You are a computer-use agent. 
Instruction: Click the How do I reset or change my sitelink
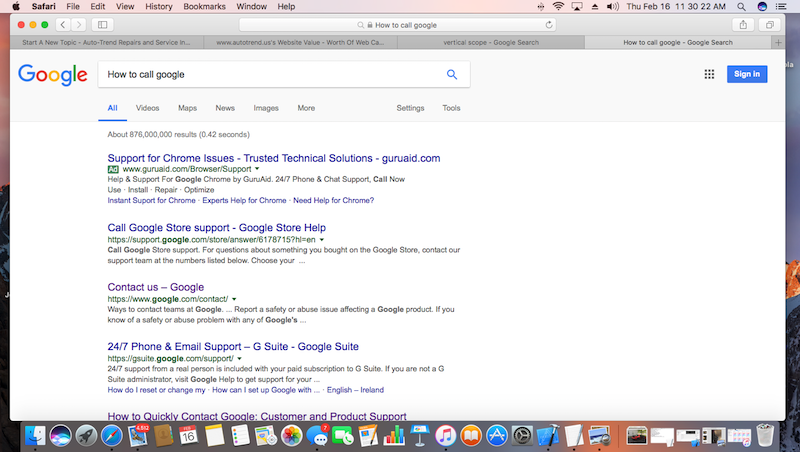coord(156,390)
